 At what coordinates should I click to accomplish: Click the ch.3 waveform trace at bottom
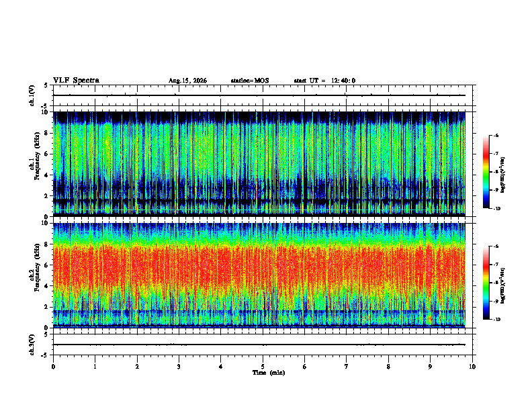tap(259, 345)
